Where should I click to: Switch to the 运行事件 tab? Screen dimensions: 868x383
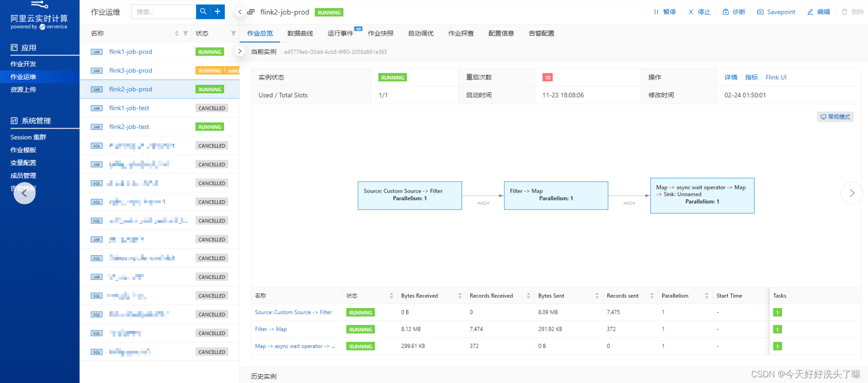tap(340, 33)
